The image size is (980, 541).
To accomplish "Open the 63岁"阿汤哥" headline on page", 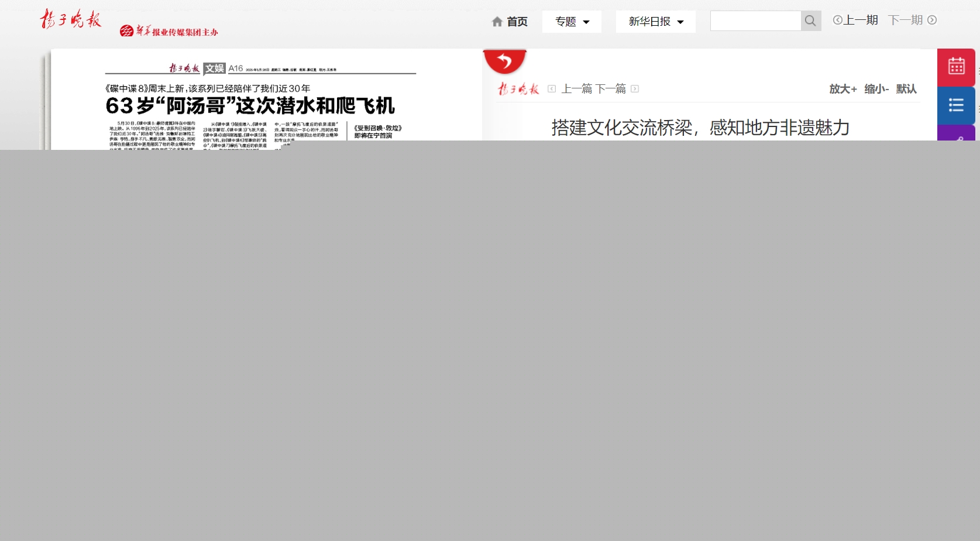I will pyautogui.click(x=250, y=106).
